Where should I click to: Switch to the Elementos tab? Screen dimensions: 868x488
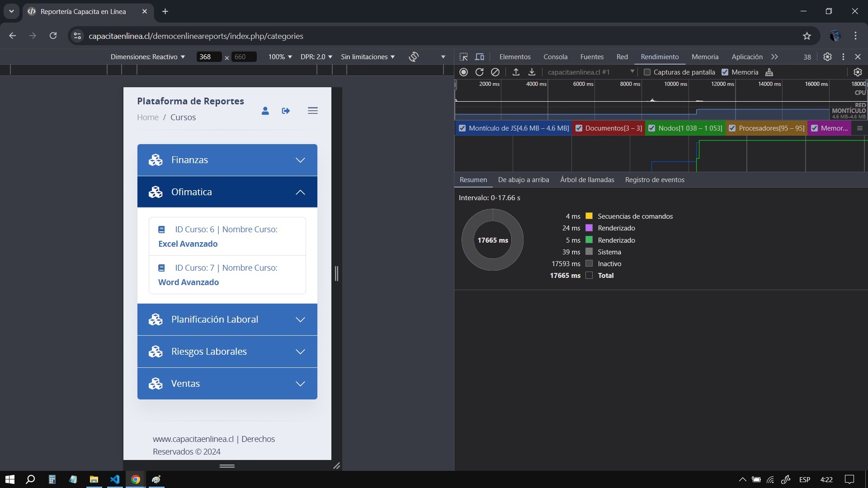515,56
